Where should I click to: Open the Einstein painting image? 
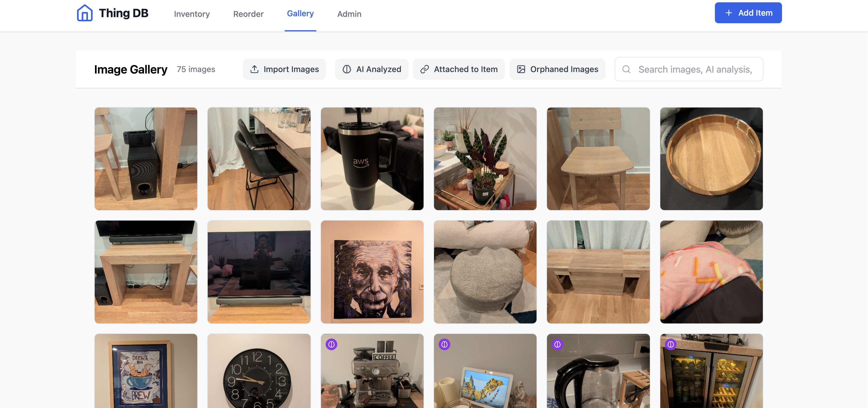coord(372,272)
